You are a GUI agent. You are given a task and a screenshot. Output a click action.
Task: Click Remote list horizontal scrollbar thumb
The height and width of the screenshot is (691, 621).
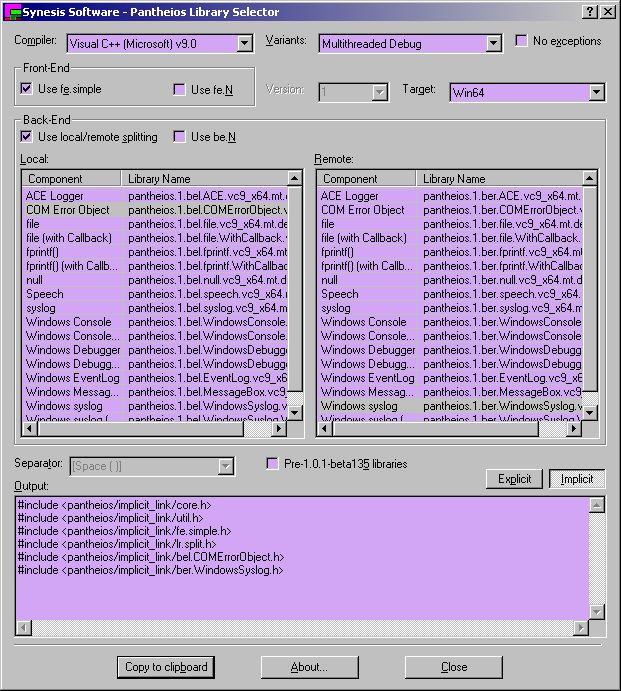435,428
